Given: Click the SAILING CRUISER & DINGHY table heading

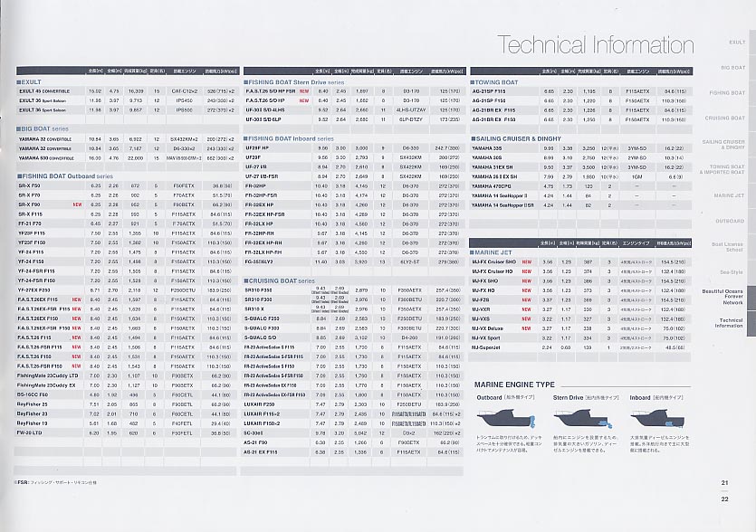Looking at the screenshot, I should (x=515, y=138).
